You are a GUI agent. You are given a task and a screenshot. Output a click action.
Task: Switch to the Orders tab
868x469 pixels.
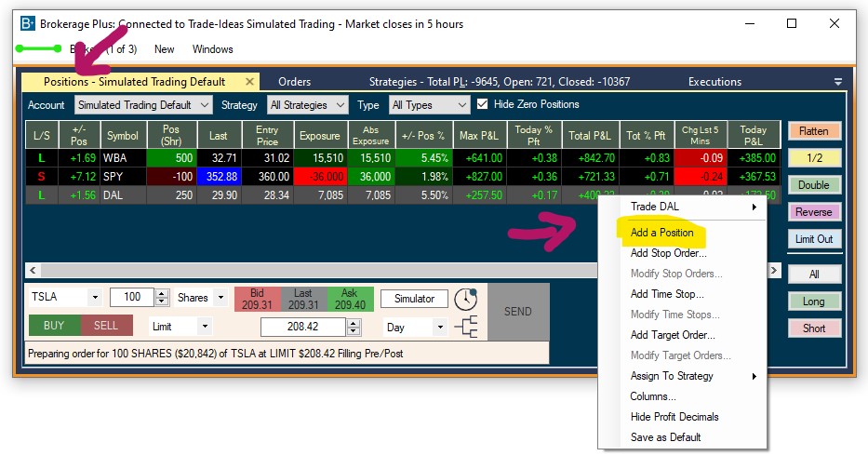tap(295, 82)
